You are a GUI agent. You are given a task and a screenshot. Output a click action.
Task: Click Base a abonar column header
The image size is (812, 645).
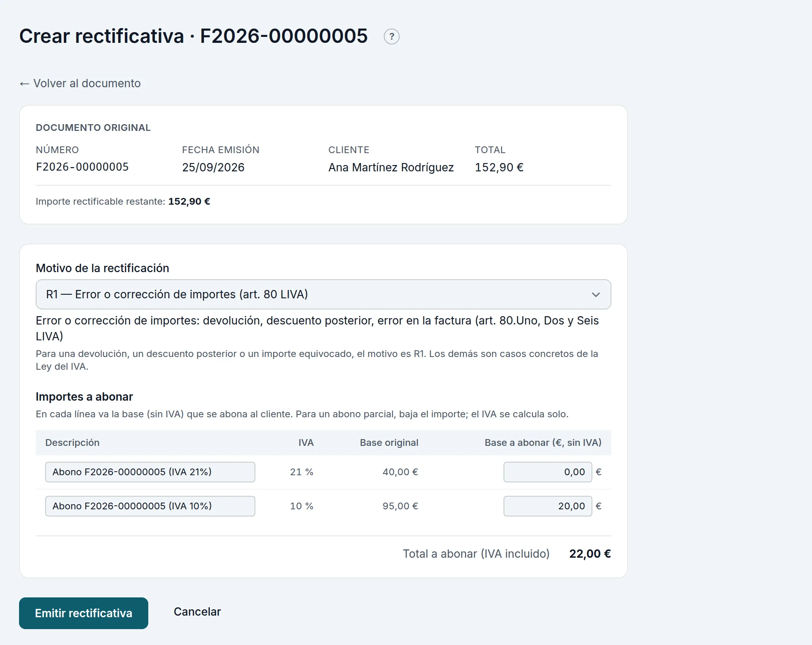click(x=543, y=443)
